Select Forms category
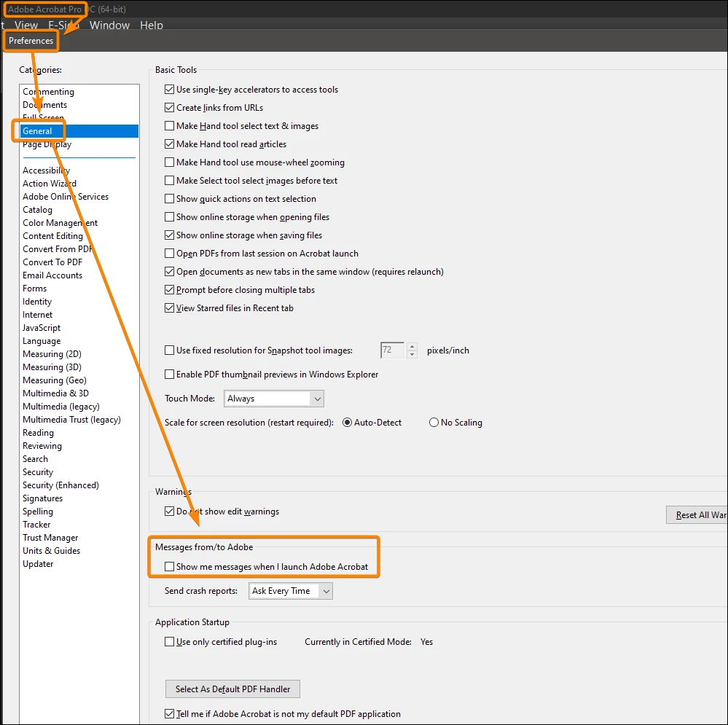 [34, 289]
